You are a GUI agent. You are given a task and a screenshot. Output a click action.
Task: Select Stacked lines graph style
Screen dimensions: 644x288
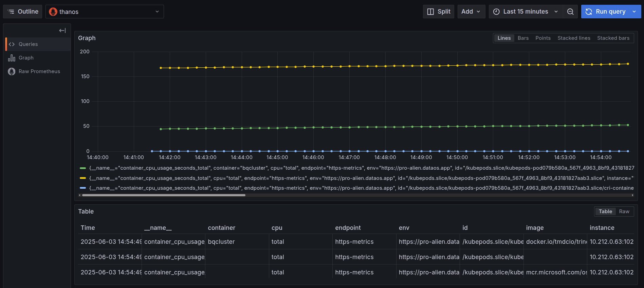click(574, 38)
